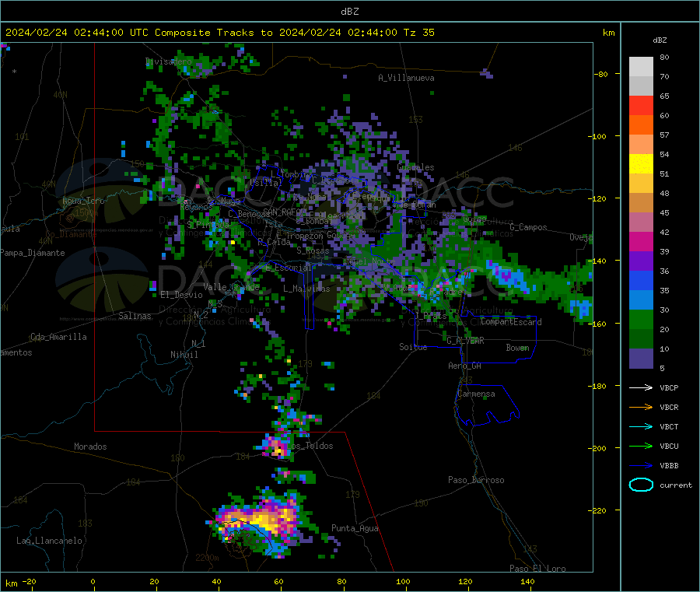Click the A_Villanueva map label
Viewport: 700px width, 592px height.
point(406,78)
